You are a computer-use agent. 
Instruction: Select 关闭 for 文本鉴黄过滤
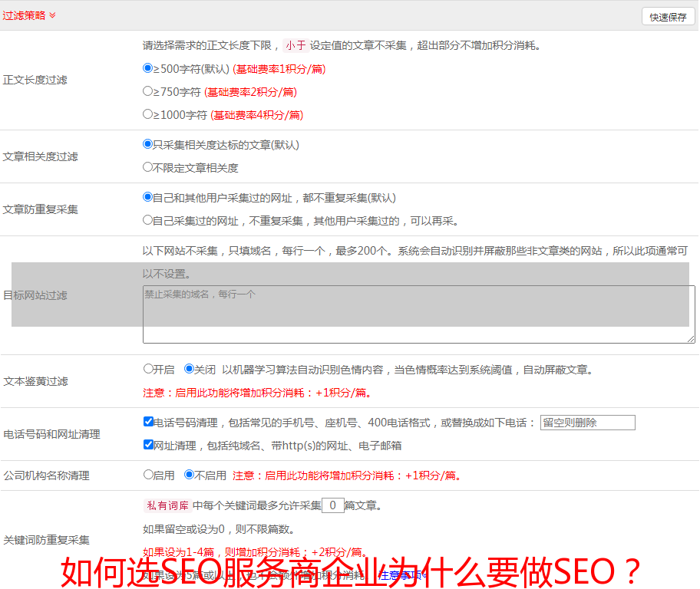pos(190,369)
